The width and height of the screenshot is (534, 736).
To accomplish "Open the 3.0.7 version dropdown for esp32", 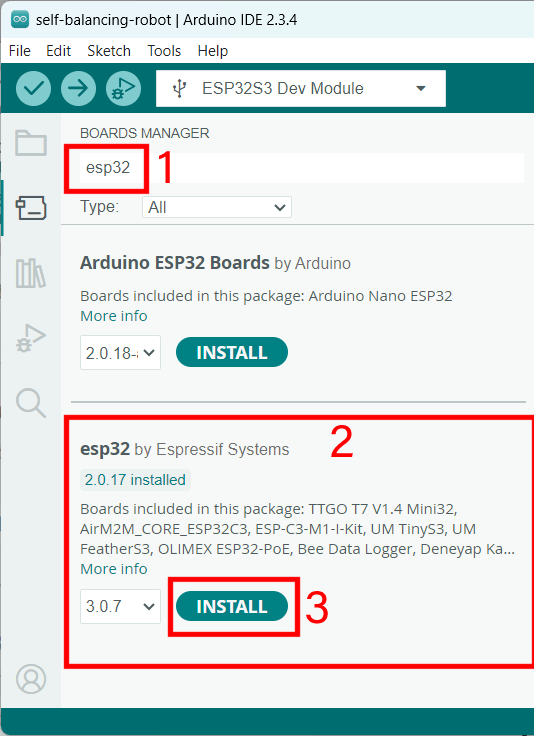I will 120,606.
